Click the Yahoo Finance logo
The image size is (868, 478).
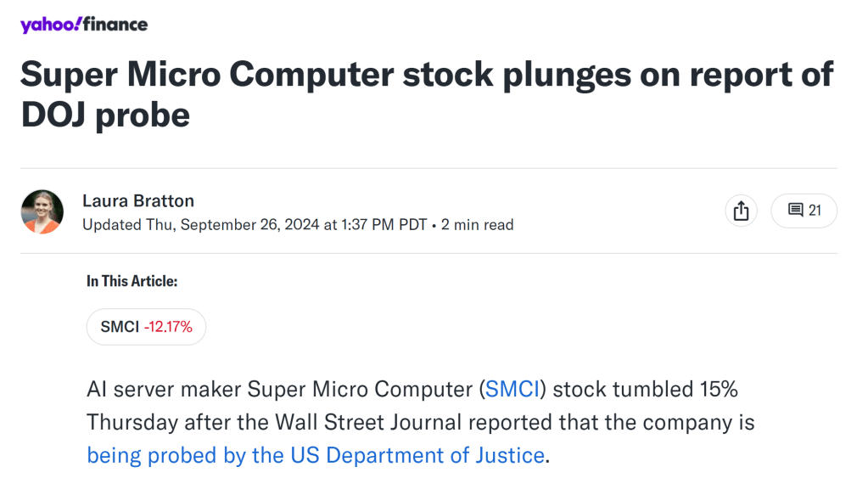pos(84,25)
